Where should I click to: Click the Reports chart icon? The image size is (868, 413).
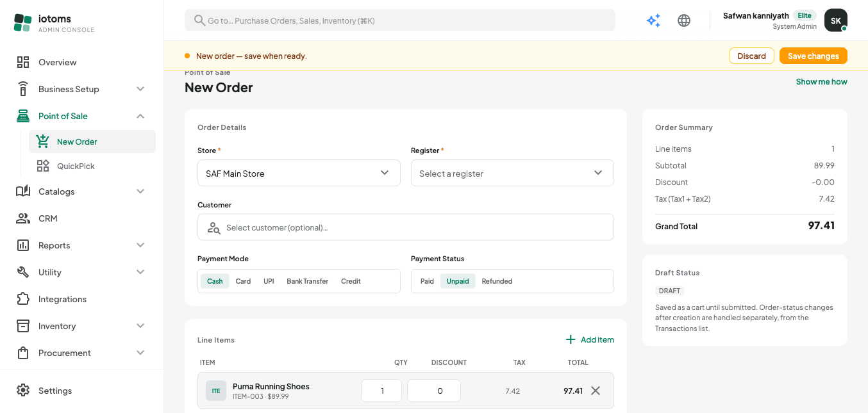pyautogui.click(x=23, y=245)
